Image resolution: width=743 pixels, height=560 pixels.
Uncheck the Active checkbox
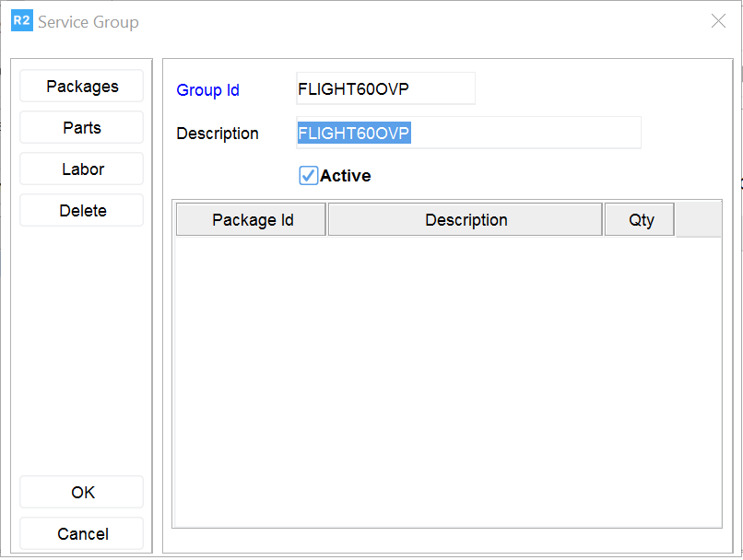click(x=309, y=176)
